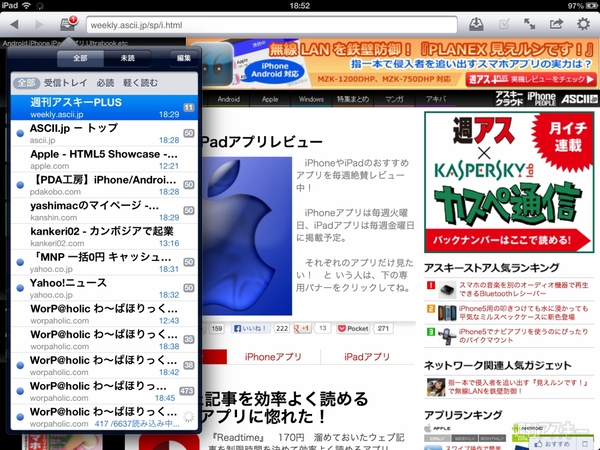
Task: Select the 全部 segment at popover top
Action: 80,58
